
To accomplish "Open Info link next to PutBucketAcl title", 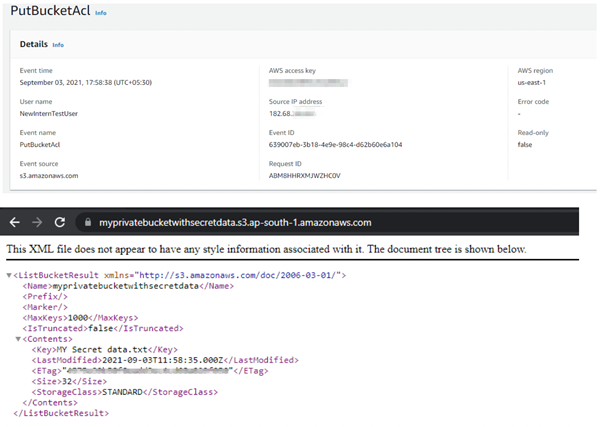I will click(101, 13).
